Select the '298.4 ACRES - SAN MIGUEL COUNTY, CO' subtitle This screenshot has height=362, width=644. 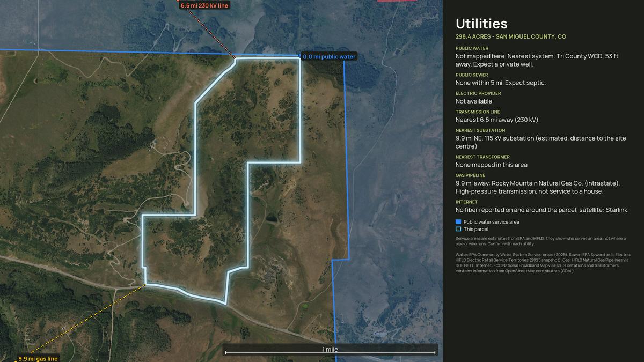pyautogui.click(x=511, y=37)
